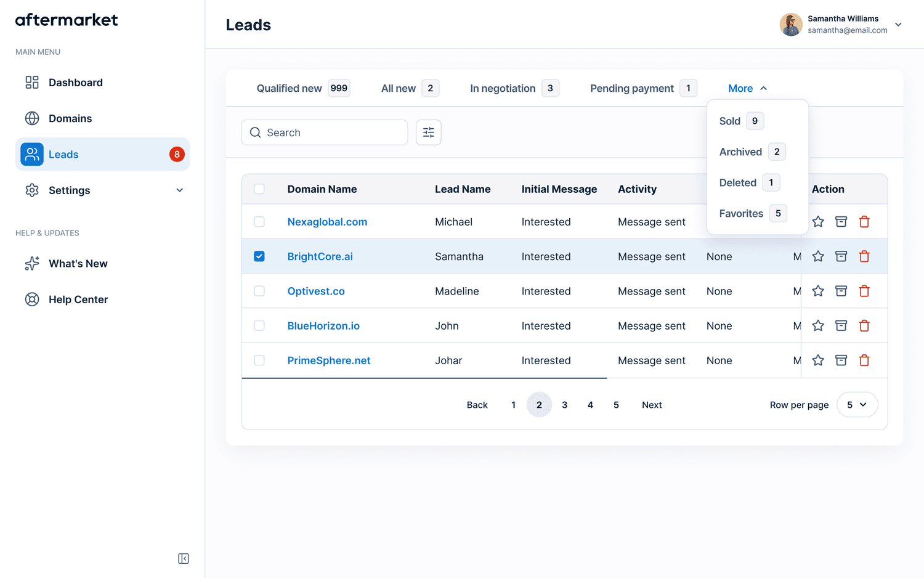Switch to the All new tab

coord(410,88)
